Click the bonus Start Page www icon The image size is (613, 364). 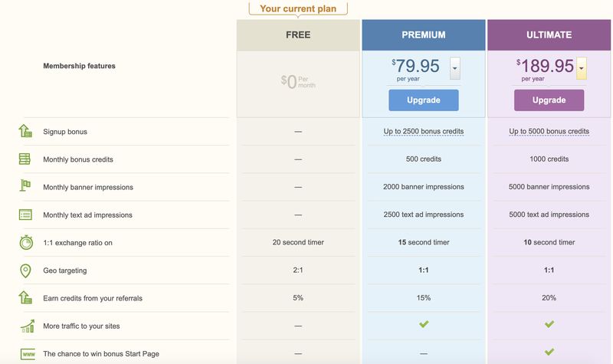(27, 354)
